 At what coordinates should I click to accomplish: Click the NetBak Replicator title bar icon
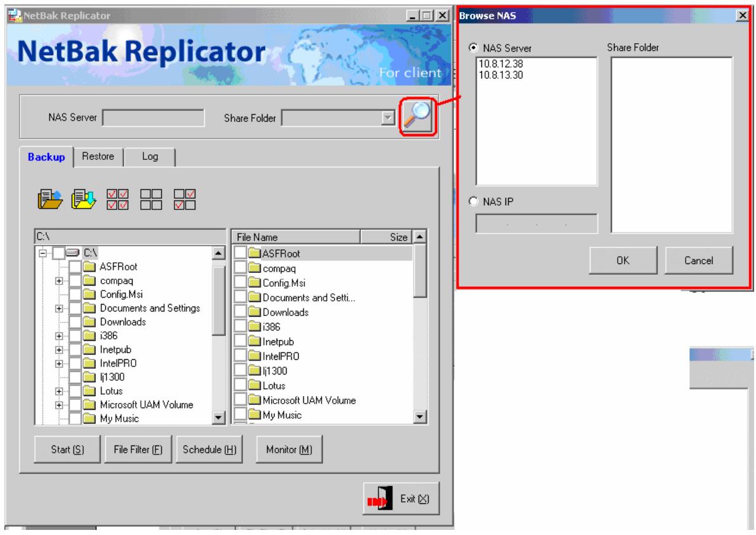coord(15,15)
